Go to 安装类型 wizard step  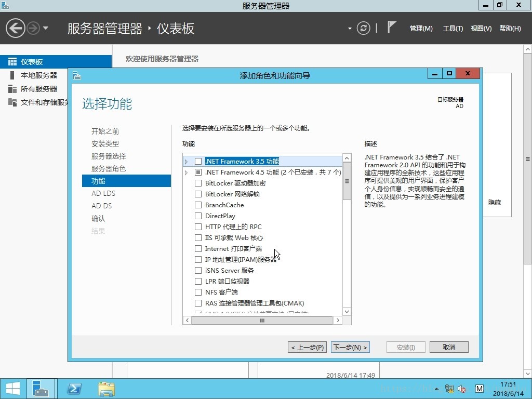tap(105, 144)
